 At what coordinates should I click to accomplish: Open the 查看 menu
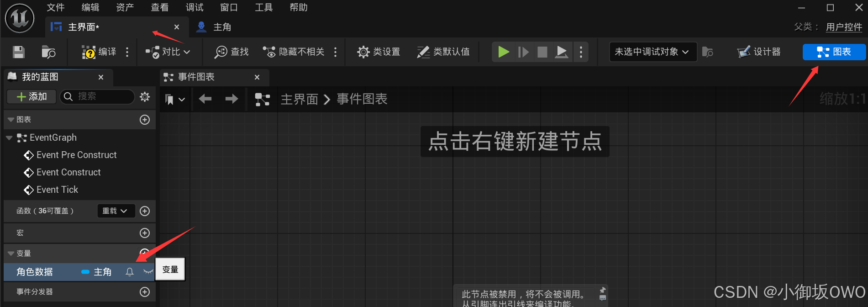[160, 7]
